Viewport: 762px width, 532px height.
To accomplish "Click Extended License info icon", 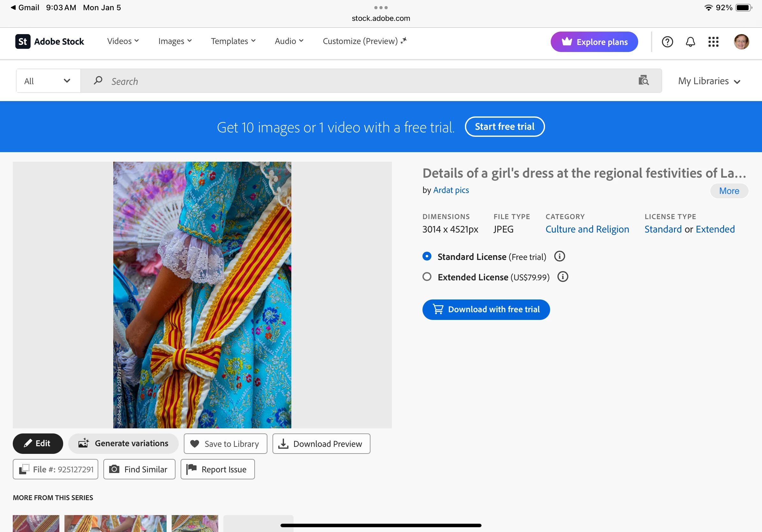I will (x=563, y=277).
